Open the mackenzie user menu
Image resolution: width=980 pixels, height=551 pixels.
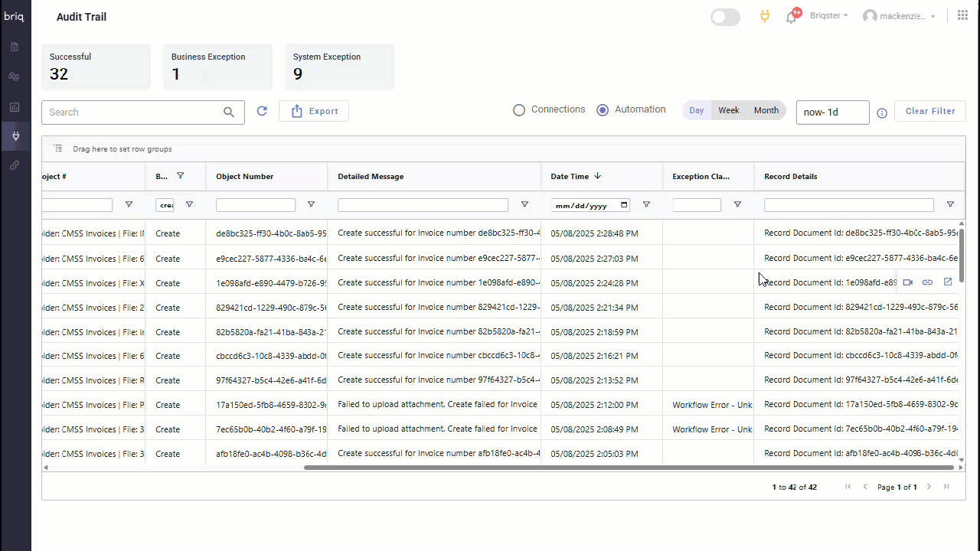tap(899, 16)
